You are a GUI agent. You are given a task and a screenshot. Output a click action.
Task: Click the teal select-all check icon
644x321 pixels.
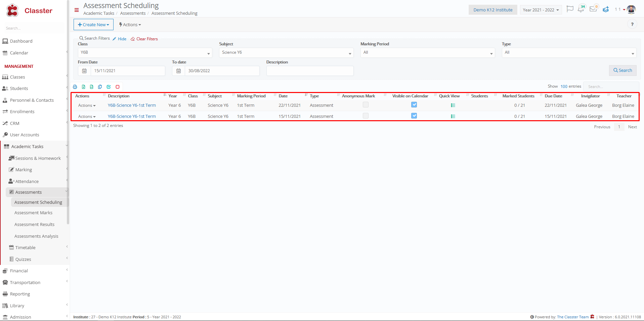[x=109, y=87]
